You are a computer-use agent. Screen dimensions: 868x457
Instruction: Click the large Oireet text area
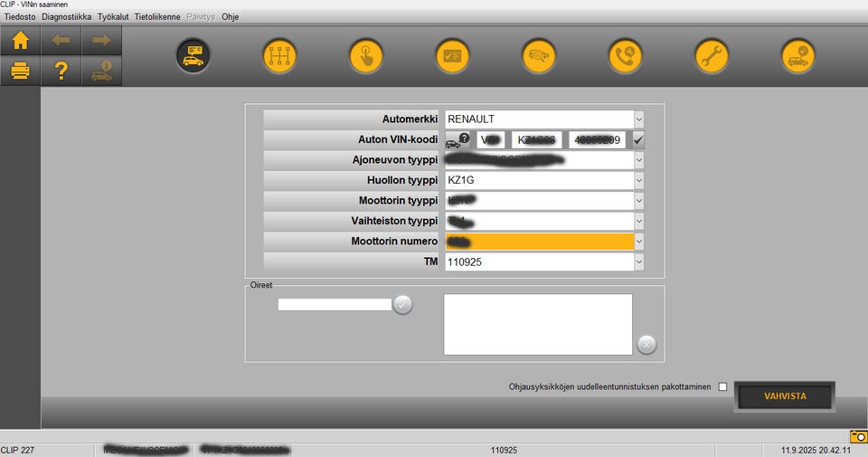537,324
